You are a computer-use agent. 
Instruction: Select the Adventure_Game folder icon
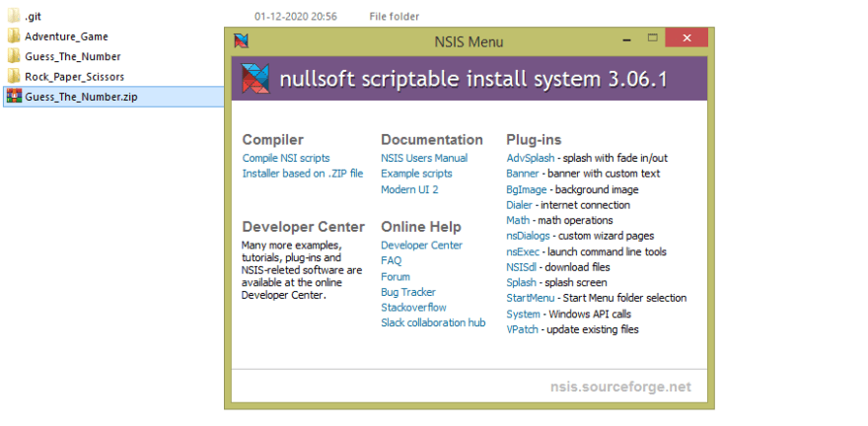click(x=14, y=36)
